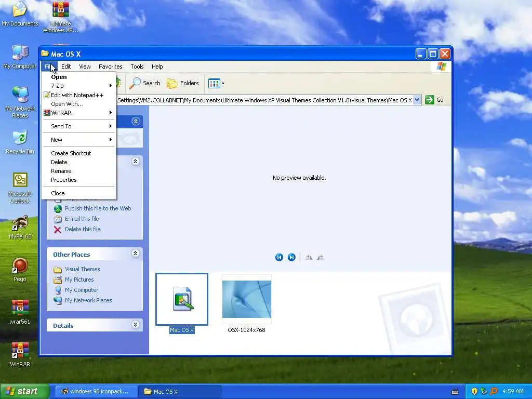Select Delete in the File menu

click(x=79, y=162)
